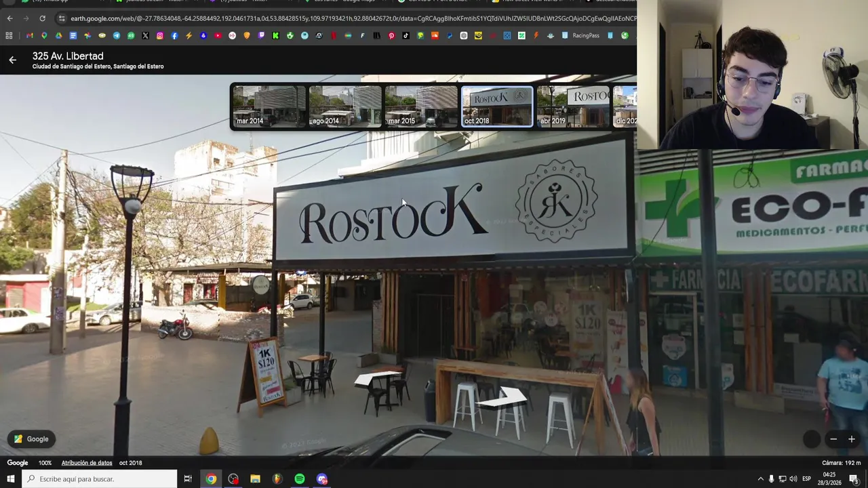Click the address bar URL
This screenshot has width=868, height=488.
[353, 18]
